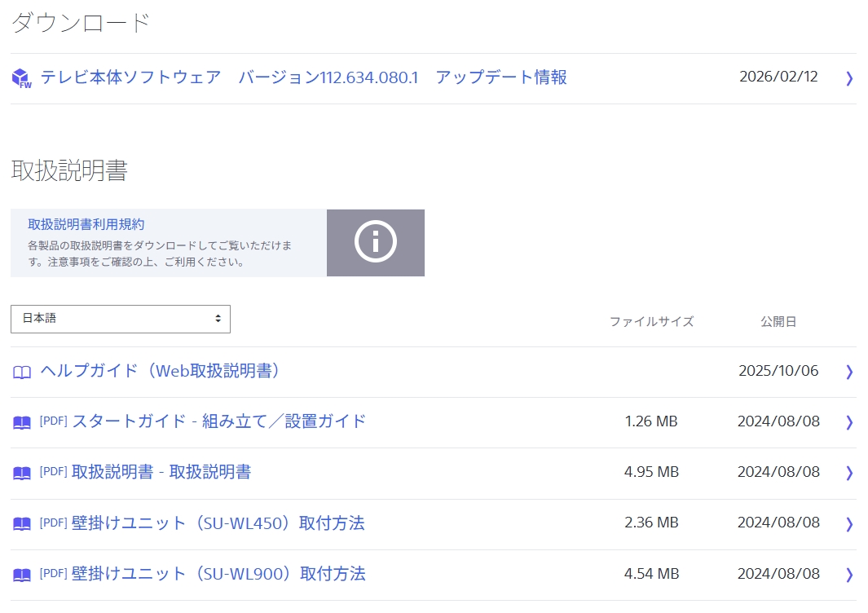Open the 取扱説明書利用規約 link

click(86, 224)
